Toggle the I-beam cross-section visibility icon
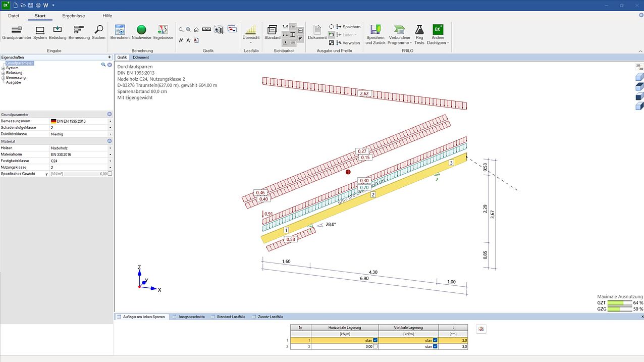Screen dimensions: 644x362 [x=293, y=34]
